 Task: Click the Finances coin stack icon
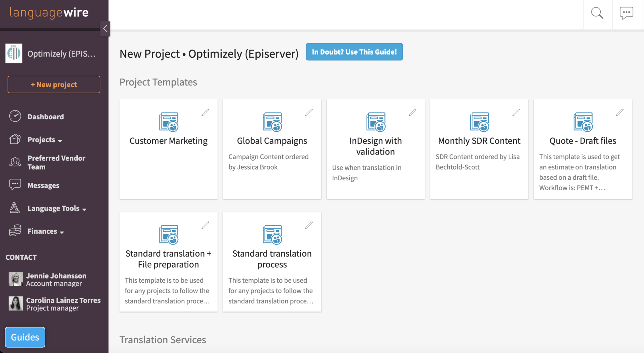pos(15,231)
